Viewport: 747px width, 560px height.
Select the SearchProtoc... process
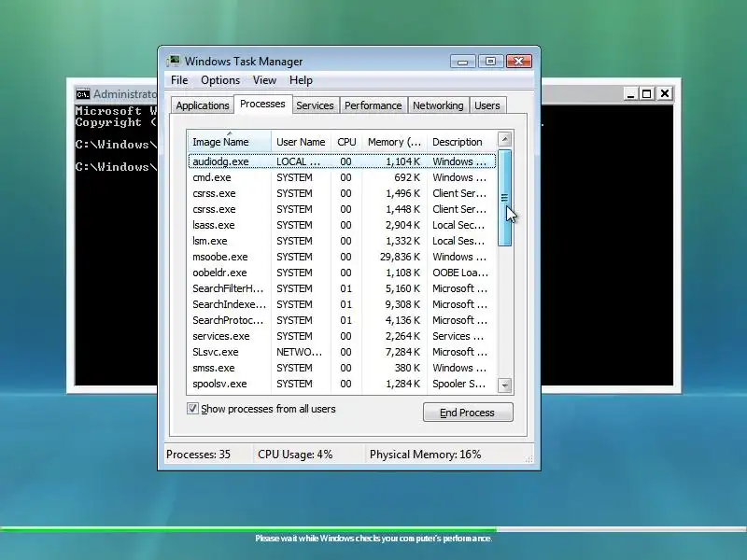pos(342,320)
